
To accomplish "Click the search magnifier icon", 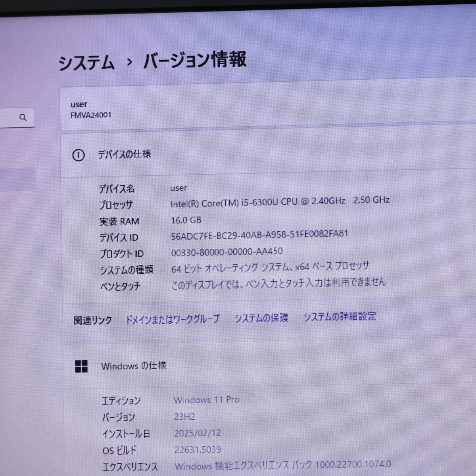I will [23, 117].
